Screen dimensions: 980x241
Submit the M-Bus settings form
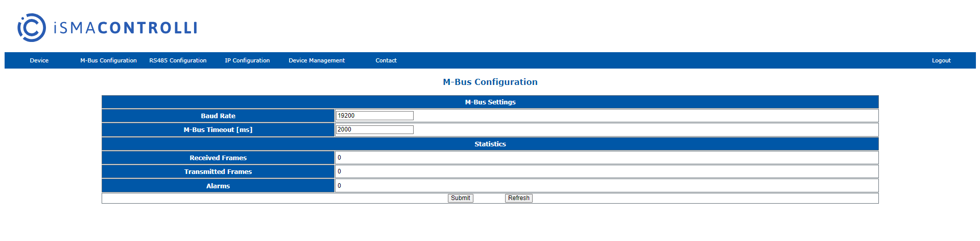pyautogui.click(x=461, y=198)
